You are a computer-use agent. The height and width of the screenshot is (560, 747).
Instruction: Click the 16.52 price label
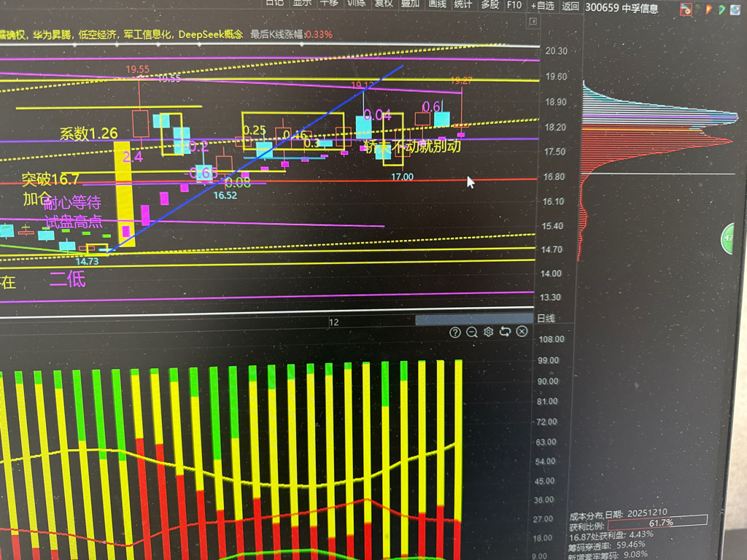point(225,195)
